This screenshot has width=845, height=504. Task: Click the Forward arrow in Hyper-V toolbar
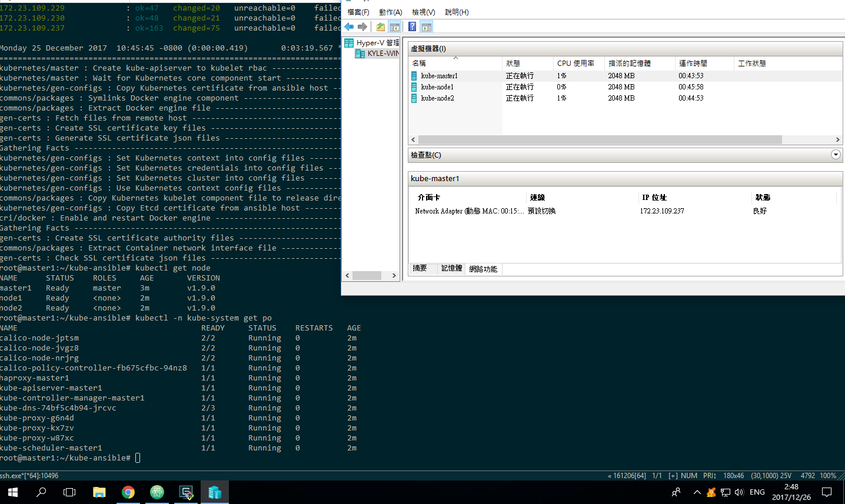point(362,26)
